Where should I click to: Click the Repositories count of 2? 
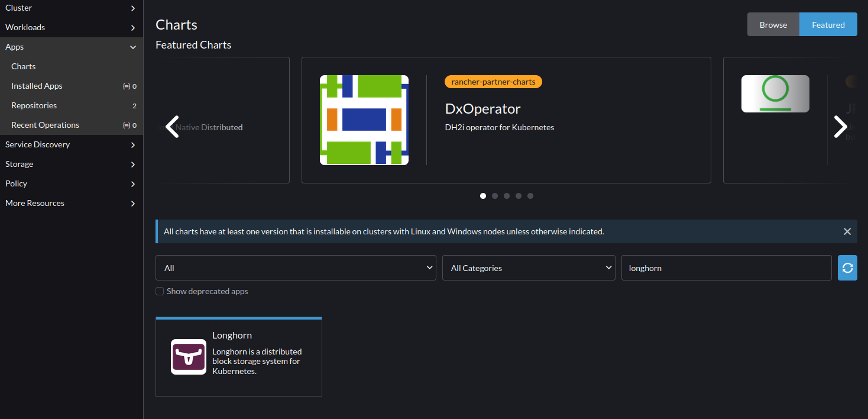tap(134, 106)
